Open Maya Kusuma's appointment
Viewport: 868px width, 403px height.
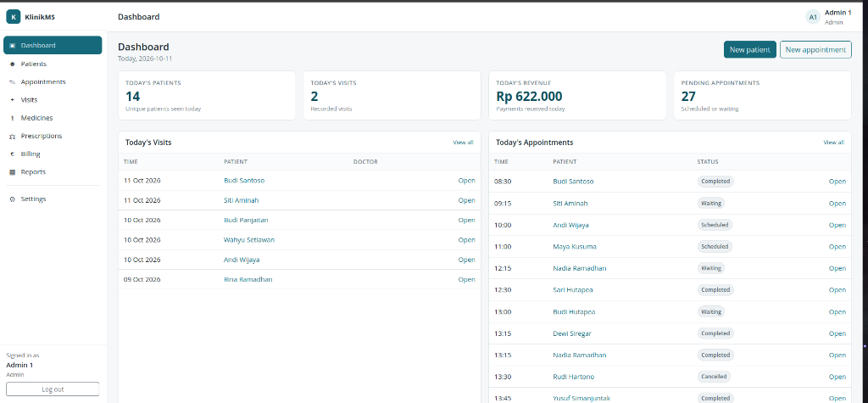click(837, 247)
